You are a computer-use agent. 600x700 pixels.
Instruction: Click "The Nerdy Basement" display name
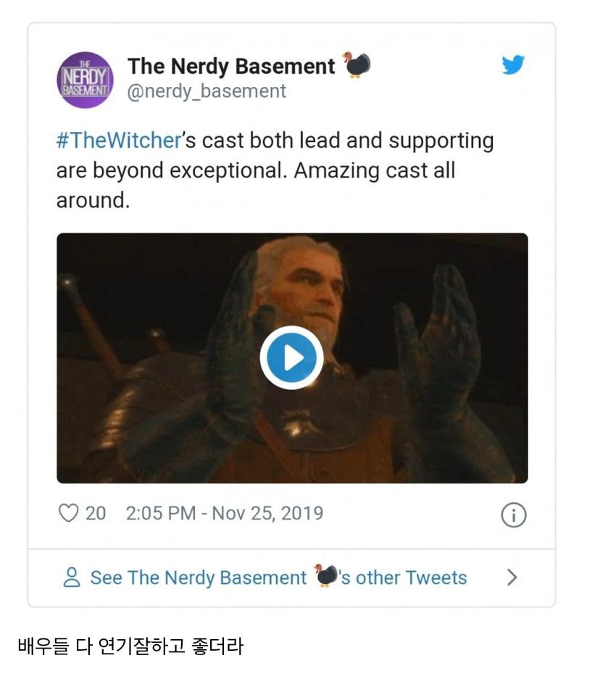tap(231, 66)
